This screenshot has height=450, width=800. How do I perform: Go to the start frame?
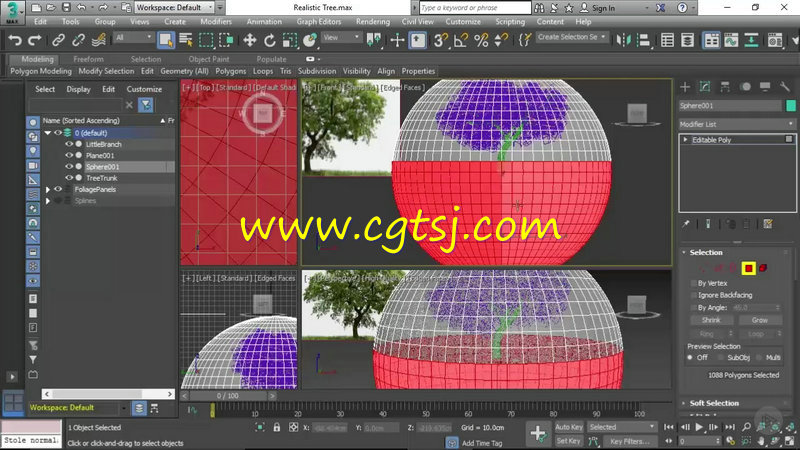point(668,427)
